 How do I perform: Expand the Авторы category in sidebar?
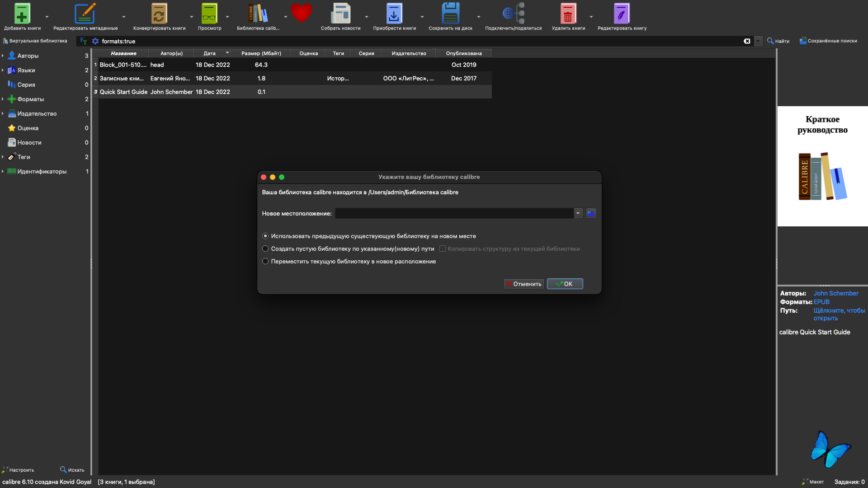3,56
